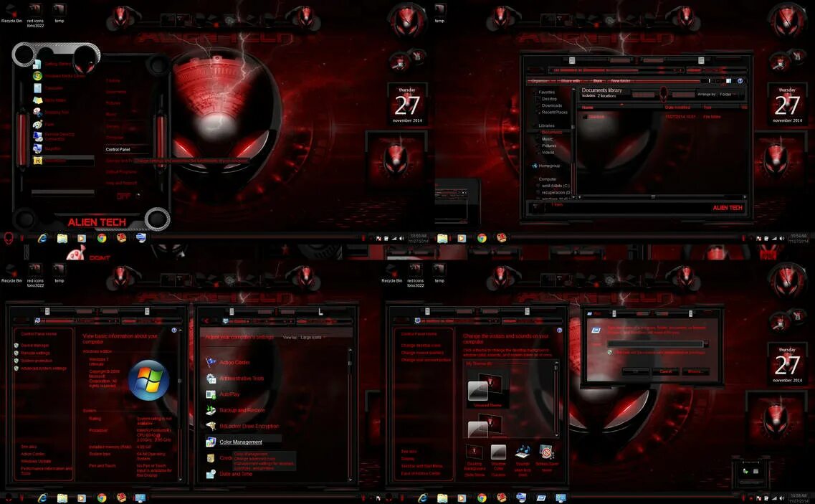Open Default Programs in Start menu
Viewport: 815px width, 504px height.
tap(121, 171)
